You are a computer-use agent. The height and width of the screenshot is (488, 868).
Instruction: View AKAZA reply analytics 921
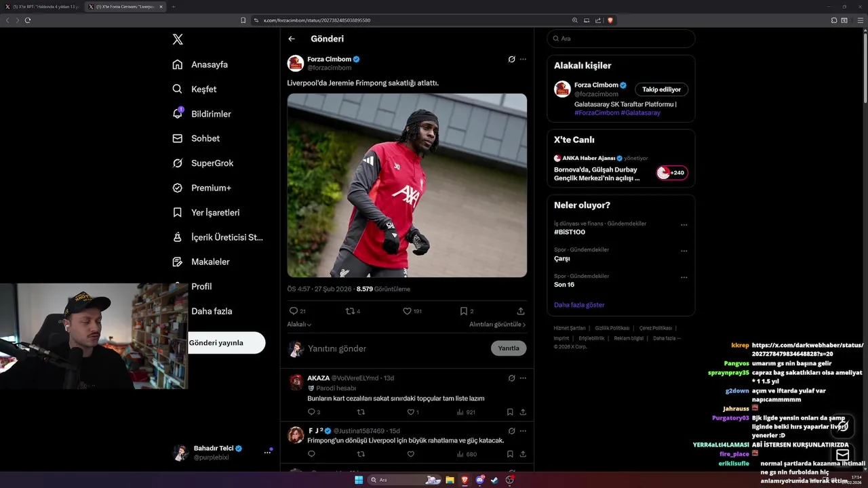tap(466, 412)
